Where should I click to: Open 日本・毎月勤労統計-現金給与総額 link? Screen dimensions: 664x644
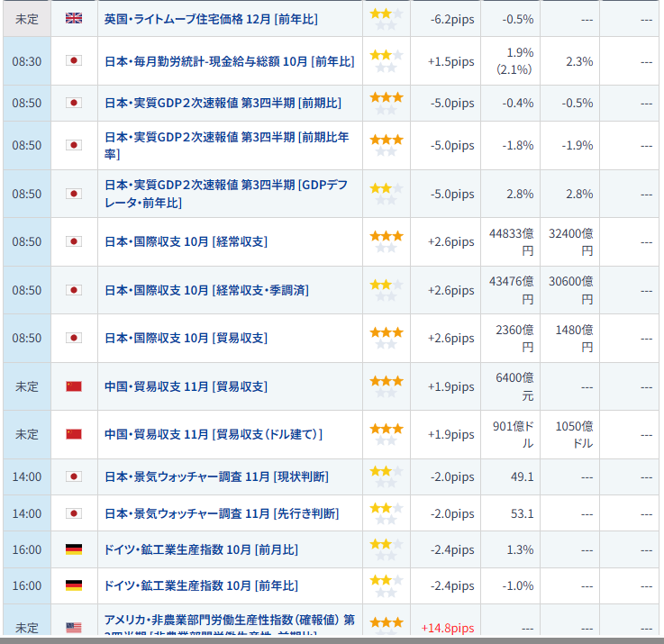[229, 61]
